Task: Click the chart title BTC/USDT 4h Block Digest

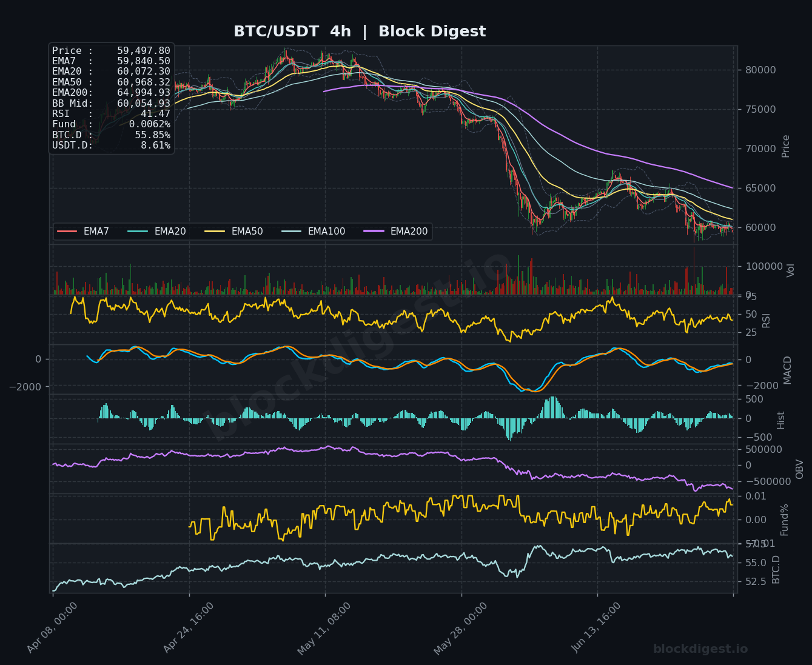Action: pos(360,32)
